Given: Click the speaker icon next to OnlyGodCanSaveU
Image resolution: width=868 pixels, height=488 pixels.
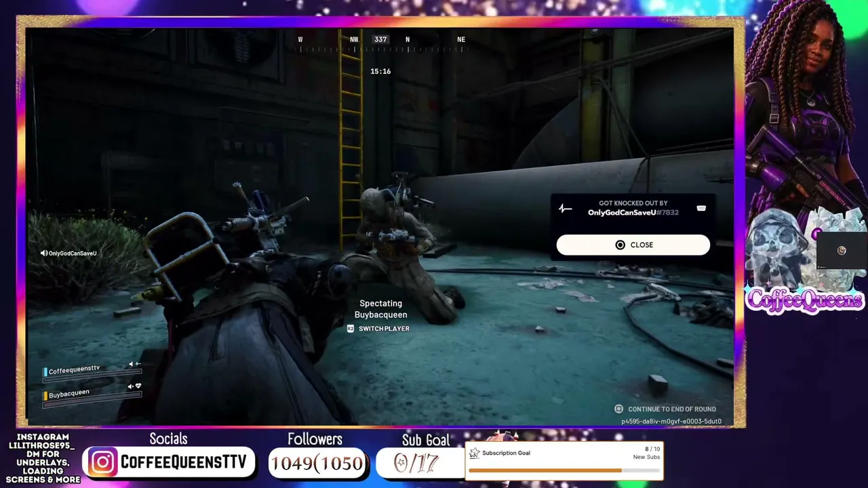Looking at the screenshot, I should pyautogui.click(x=44, y=253).
